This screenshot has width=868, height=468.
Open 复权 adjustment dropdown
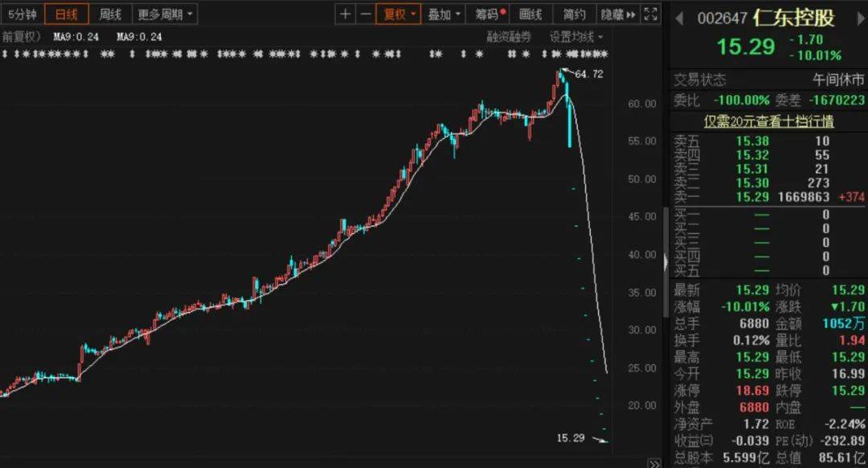(x=399, y=14)
